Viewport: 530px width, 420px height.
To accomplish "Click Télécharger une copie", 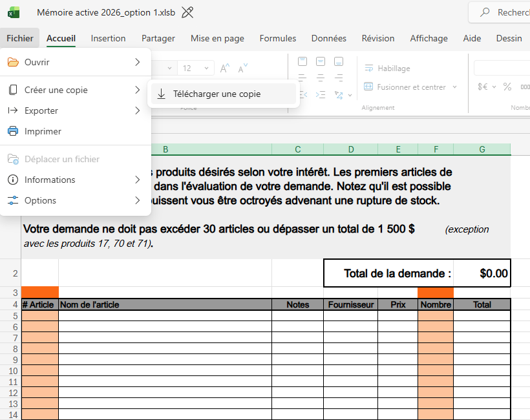I will (x=217, y=94).
